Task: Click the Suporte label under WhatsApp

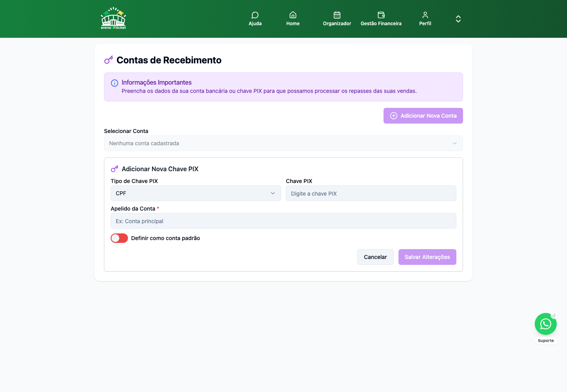Action: coord(546,341)
